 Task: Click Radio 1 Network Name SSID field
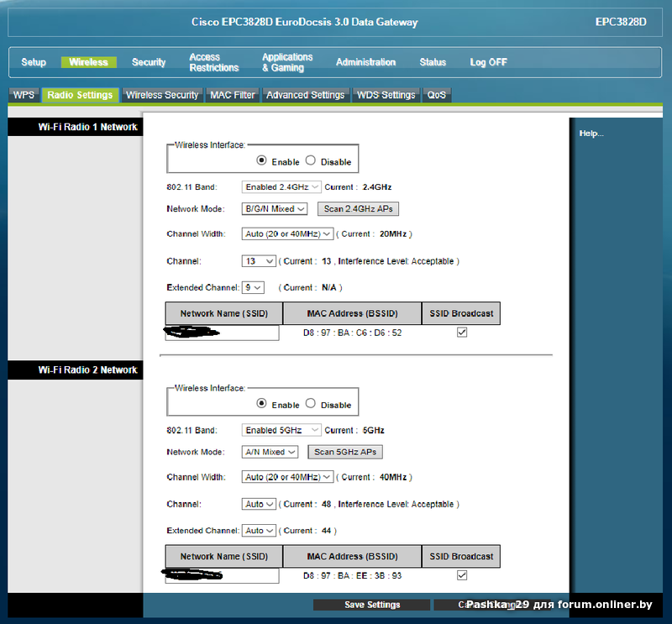click(x=222, y=333)
